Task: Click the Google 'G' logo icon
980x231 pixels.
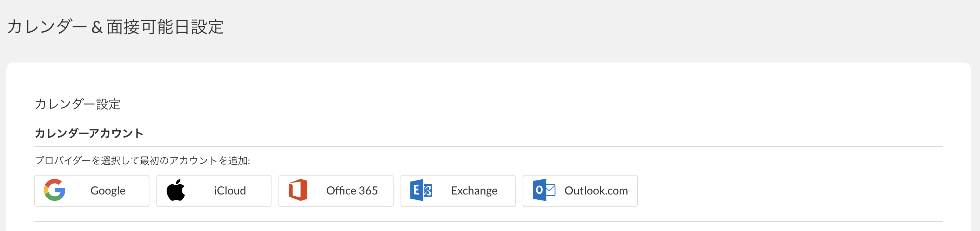Action: click(x=54, y=190)
